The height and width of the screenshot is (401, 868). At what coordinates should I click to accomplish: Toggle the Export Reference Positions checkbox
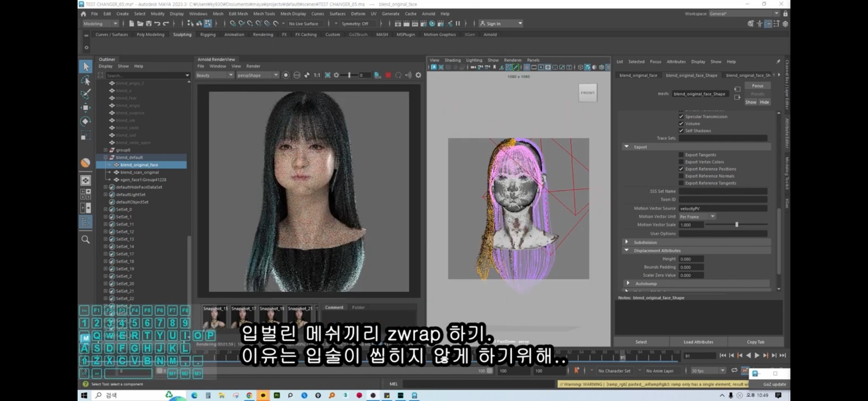(681, 169)
